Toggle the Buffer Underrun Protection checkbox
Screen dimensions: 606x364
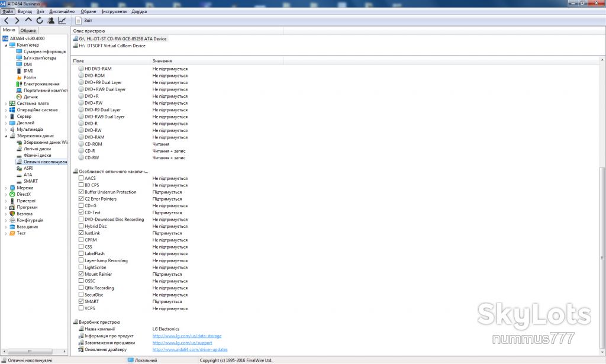click(80, 192)
